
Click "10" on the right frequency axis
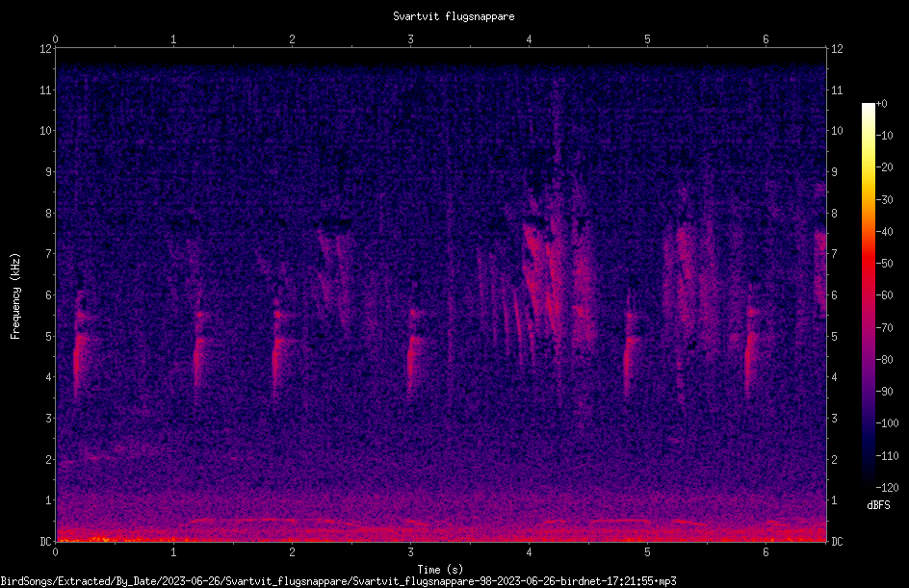click(837, 131)
